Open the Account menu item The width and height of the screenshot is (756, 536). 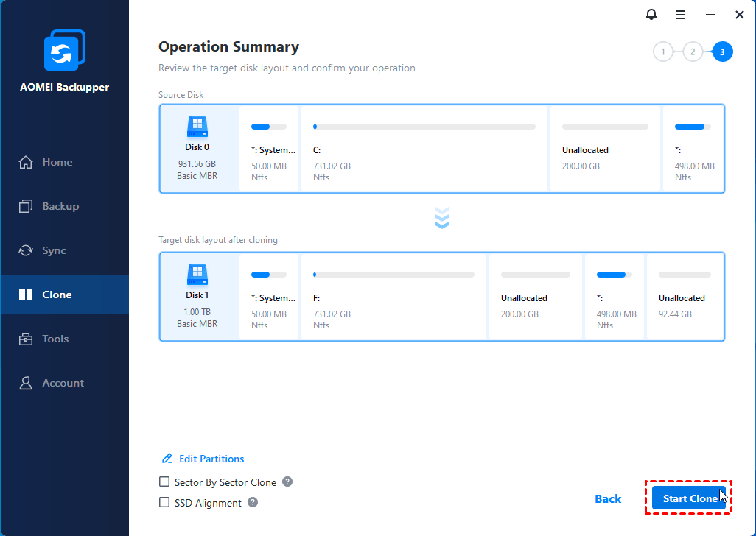pos(65,383)
